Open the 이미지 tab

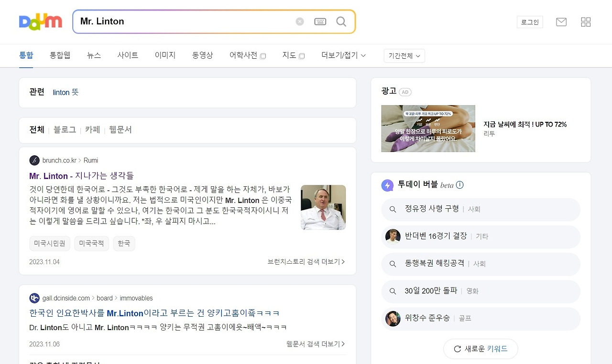(x=165, y=55)
